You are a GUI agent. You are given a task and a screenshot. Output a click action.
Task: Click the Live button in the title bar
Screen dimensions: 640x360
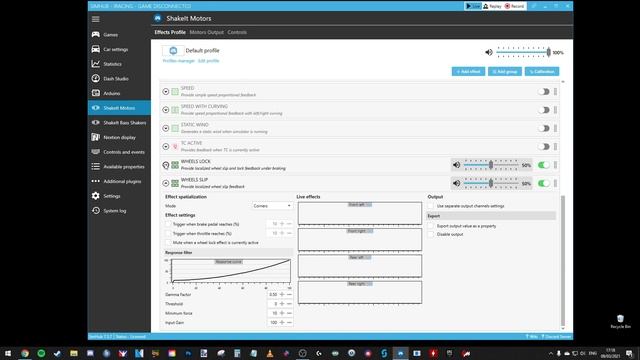pos(473,6)
